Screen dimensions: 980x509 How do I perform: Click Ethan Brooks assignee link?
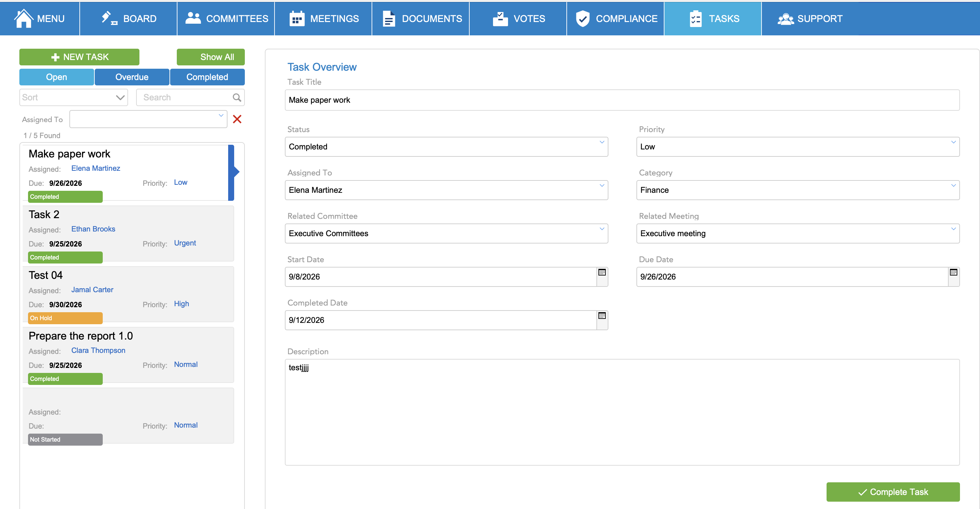pyautogui.click(x=93, y=229)
